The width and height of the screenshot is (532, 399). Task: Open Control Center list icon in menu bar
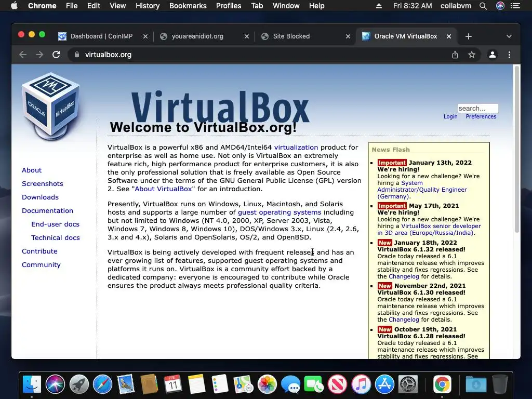pos(515,6)
